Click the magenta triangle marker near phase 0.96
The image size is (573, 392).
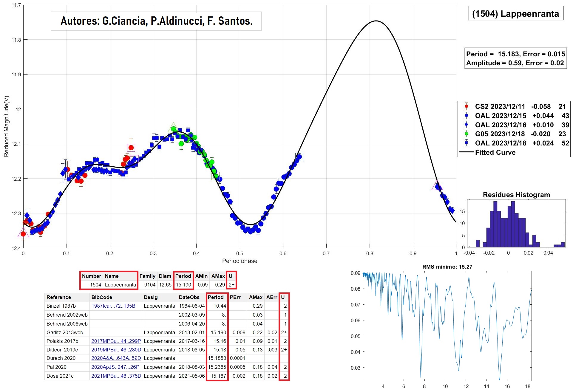point(437,185)
